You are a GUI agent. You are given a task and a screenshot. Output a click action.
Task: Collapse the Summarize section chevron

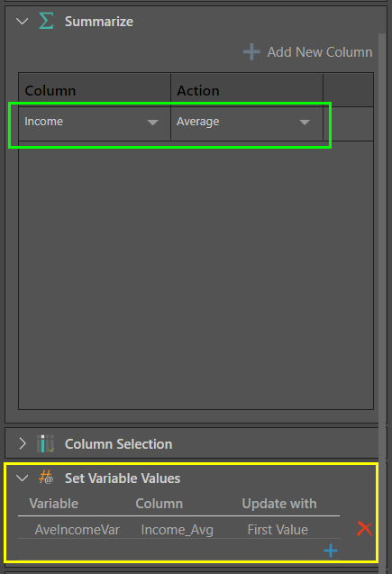(23, 22)
